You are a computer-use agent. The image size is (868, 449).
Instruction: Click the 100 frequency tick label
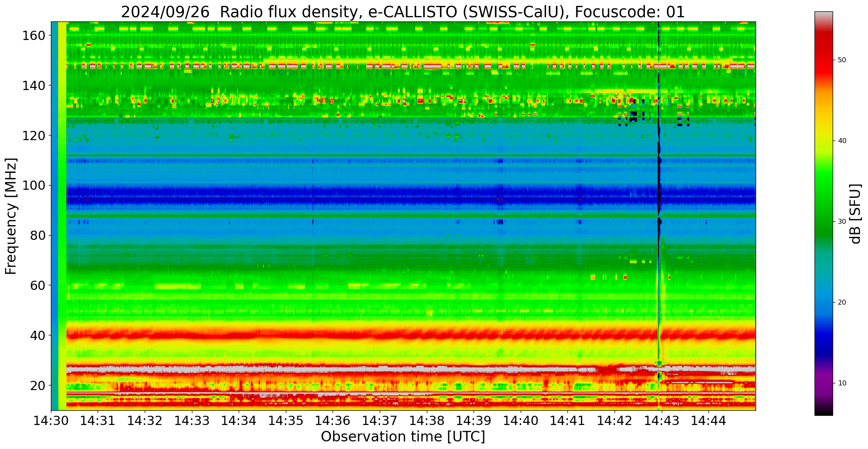(x=33, y=186)
